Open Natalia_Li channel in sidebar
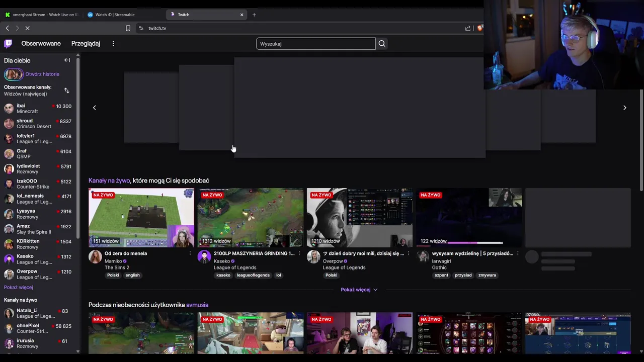The image size is (644, 362). click(x=38, y=313)
